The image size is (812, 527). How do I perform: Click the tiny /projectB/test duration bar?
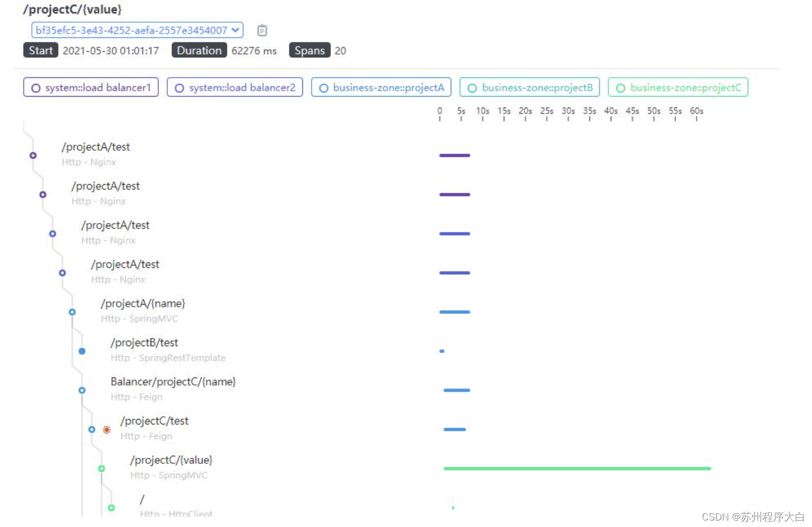[x=442, y=351]
